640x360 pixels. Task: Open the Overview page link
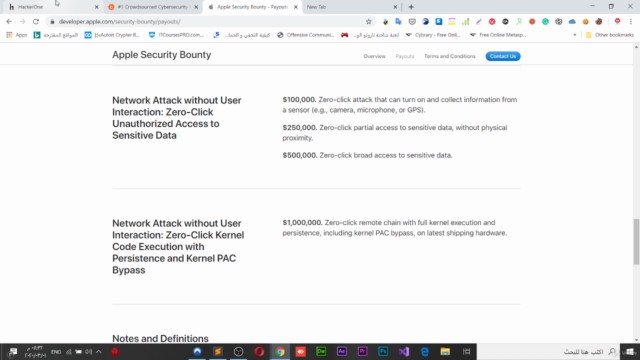[374, 56]
